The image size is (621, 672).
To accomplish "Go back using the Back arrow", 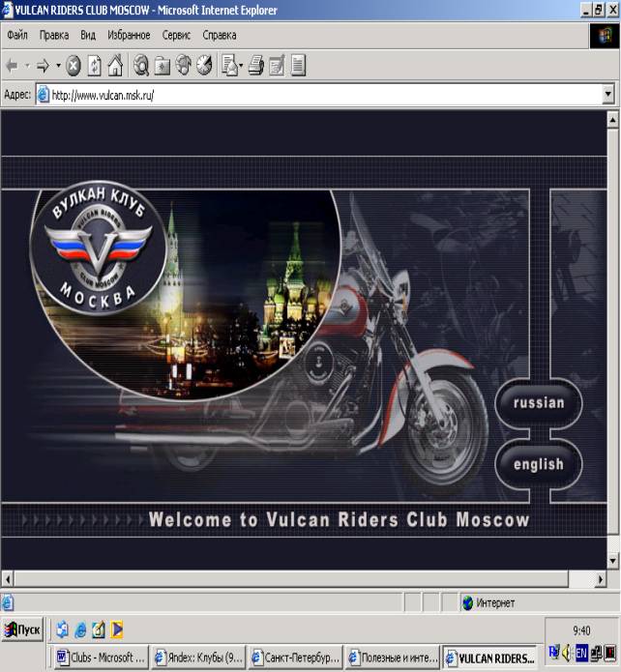I will (12, 66).
